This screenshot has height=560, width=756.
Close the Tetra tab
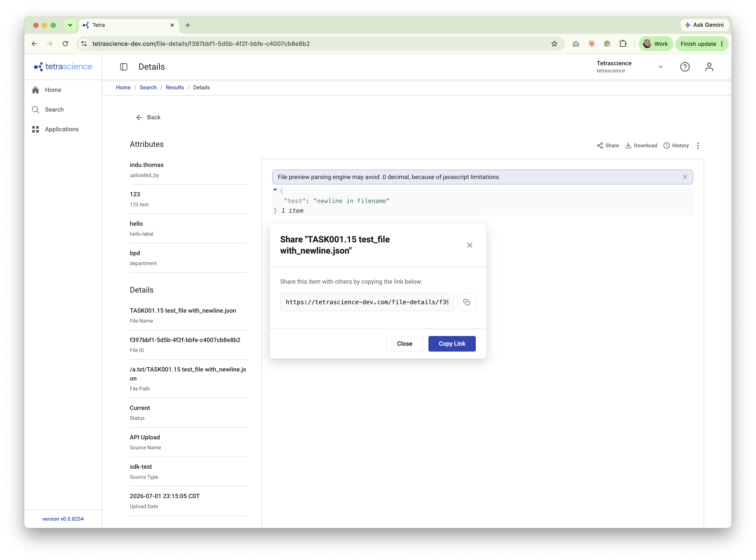pyautogui.click(x=172, y=25)
